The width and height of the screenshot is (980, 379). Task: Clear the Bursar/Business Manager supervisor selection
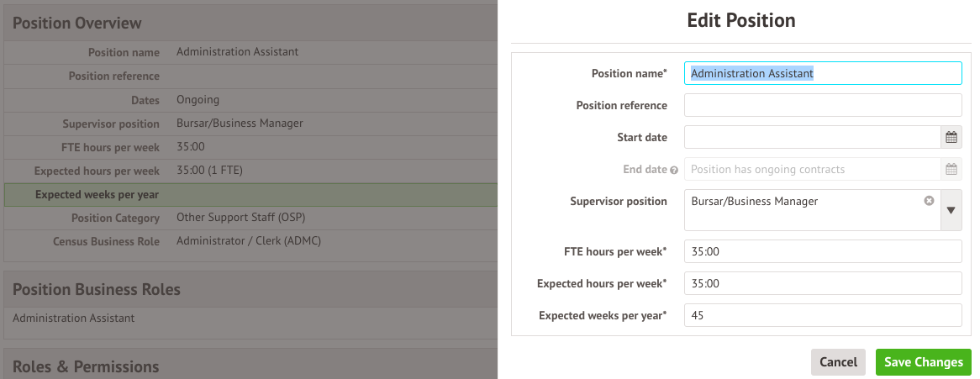click(929, 201)
